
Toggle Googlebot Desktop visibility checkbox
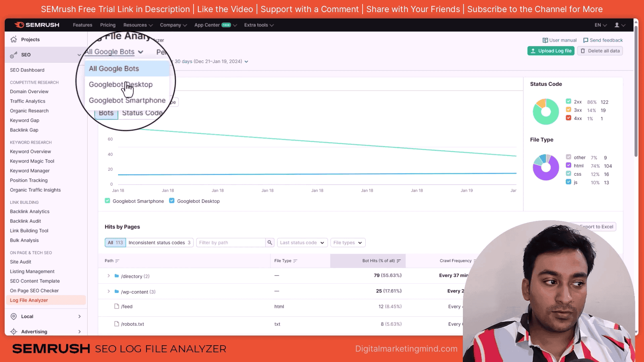[x=172, y=201]
